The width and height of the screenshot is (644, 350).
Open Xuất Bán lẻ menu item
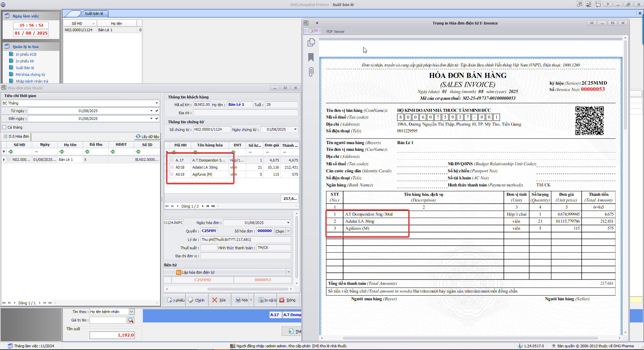(x=25, y=68)
